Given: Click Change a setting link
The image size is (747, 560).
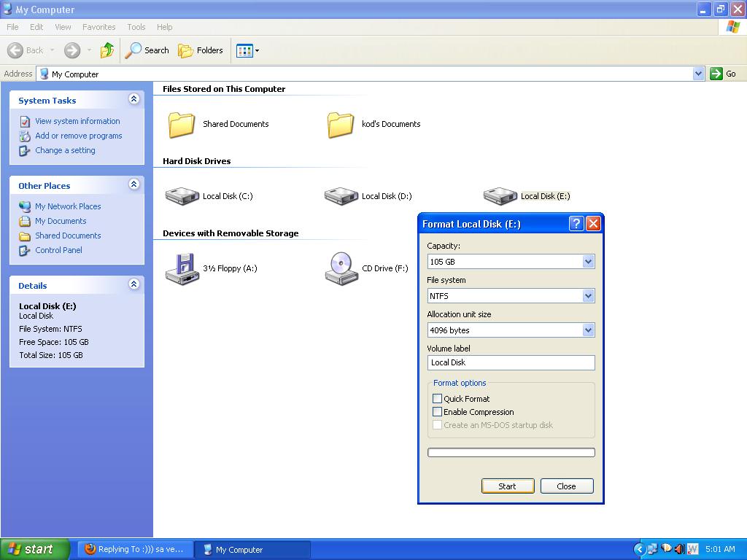Looking at the screenshot, I should pos(65,150).
